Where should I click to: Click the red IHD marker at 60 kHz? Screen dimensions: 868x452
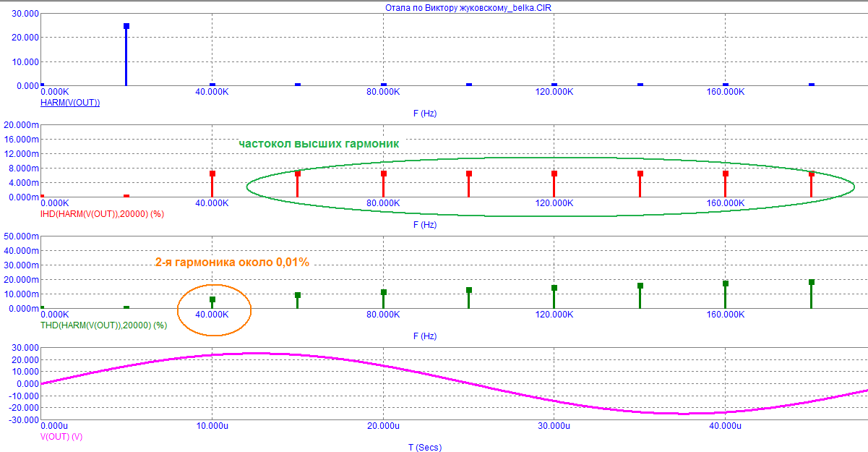coord(297,174)
